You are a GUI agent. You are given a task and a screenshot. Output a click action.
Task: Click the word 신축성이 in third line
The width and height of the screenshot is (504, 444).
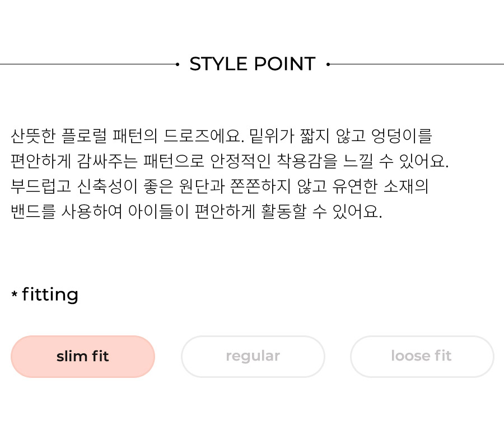click(108, 186)
